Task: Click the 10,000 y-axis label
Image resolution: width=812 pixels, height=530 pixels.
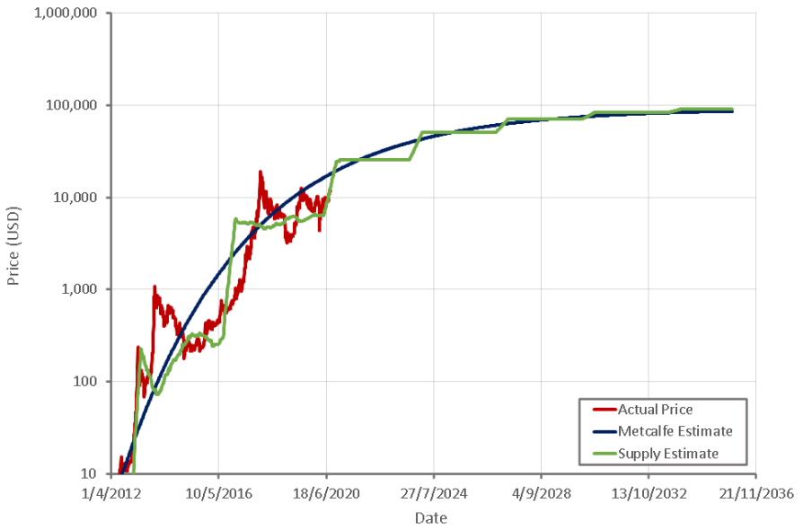Action: (75, 198)
